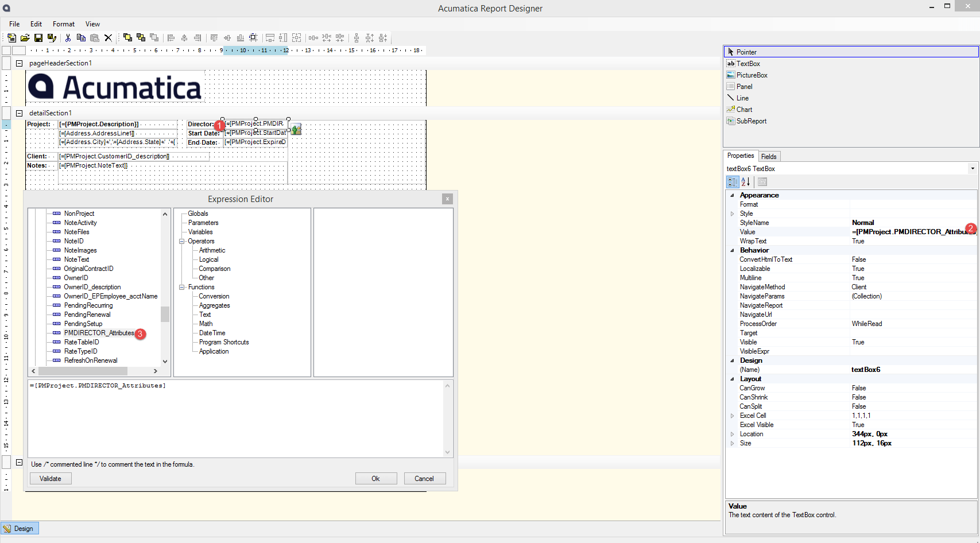Screen dimensions: 980x543
Task: Collapse the Layout property category
Action: click(x=732, y=379)
